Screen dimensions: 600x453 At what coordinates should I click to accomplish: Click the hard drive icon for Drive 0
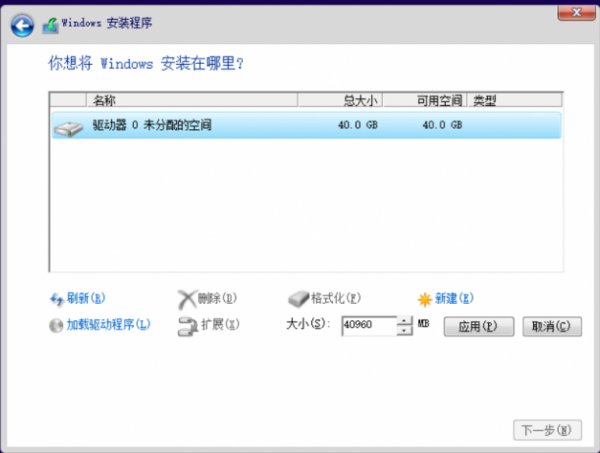coord(68,128)
